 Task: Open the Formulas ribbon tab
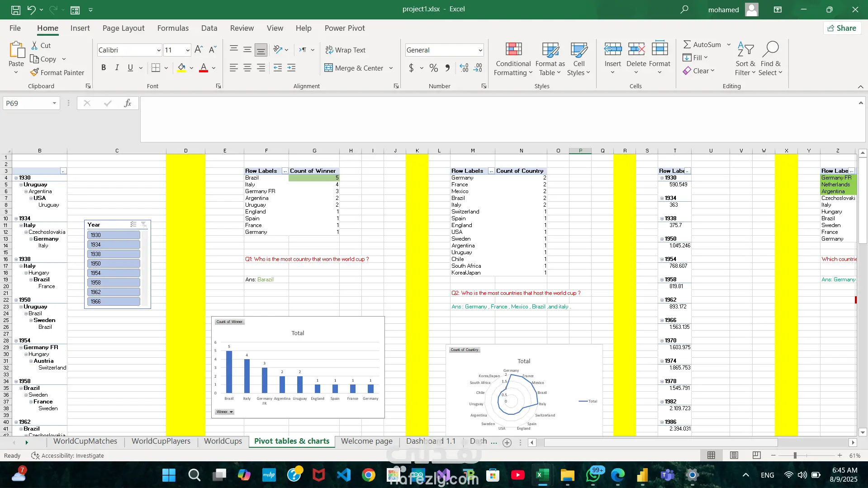point(173,28)
